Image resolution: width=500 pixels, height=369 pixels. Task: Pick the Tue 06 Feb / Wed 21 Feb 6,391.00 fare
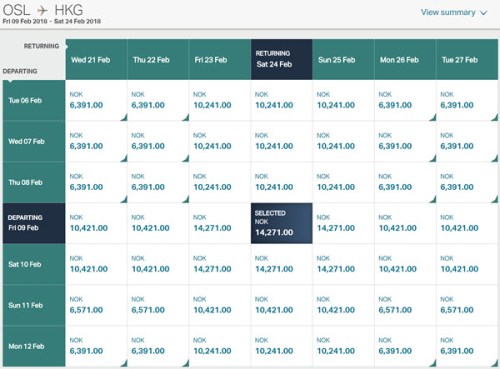coord(96,100)
